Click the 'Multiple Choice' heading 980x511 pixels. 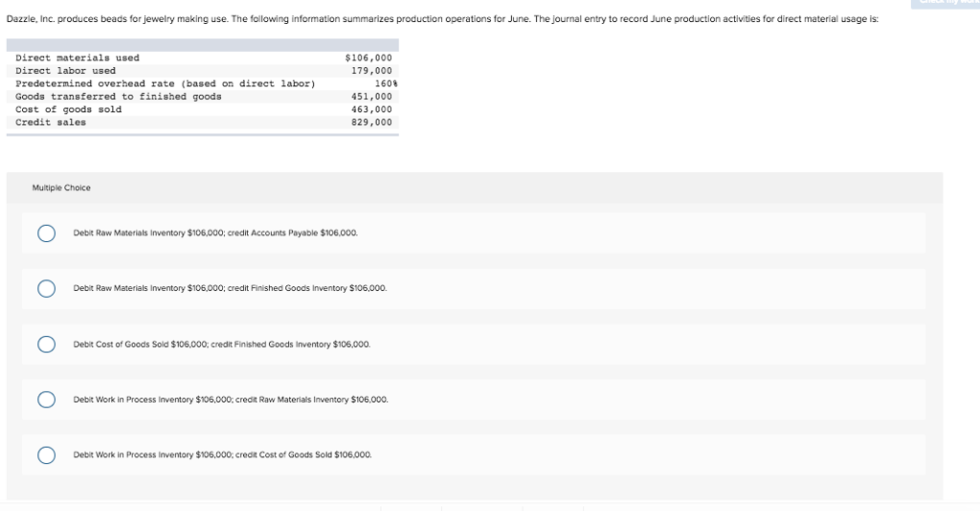(x=61, y=188)
